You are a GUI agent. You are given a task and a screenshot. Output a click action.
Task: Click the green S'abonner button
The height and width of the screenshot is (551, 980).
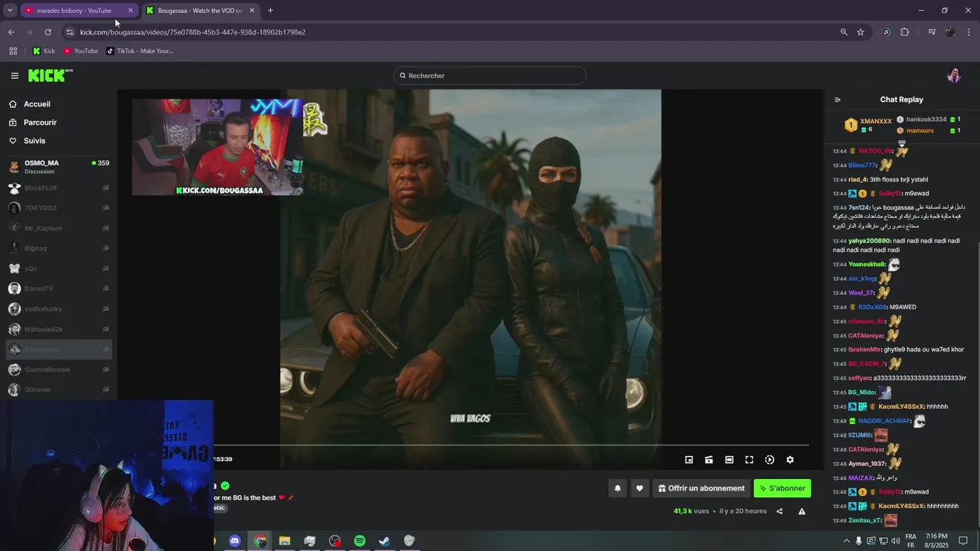(782, 488)
